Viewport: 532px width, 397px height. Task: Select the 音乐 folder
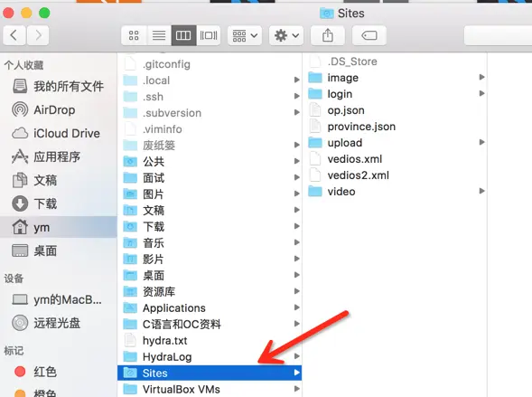click(x=210, y=243)
